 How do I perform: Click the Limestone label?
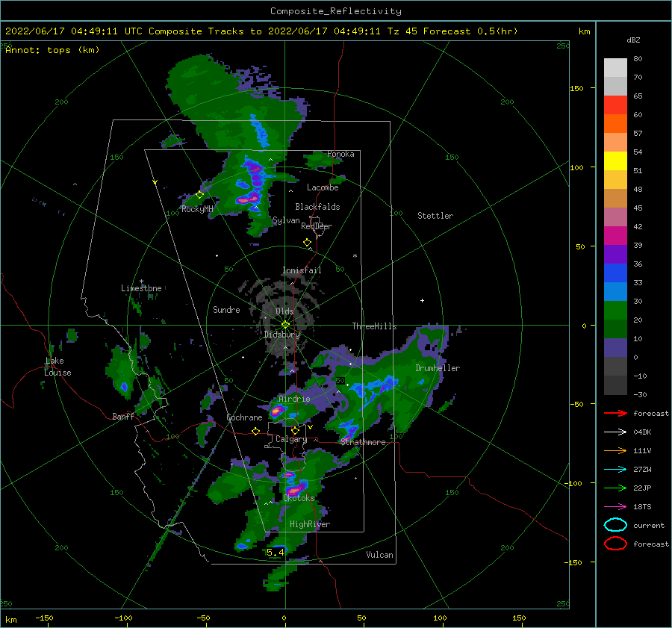tap(141, 288)
